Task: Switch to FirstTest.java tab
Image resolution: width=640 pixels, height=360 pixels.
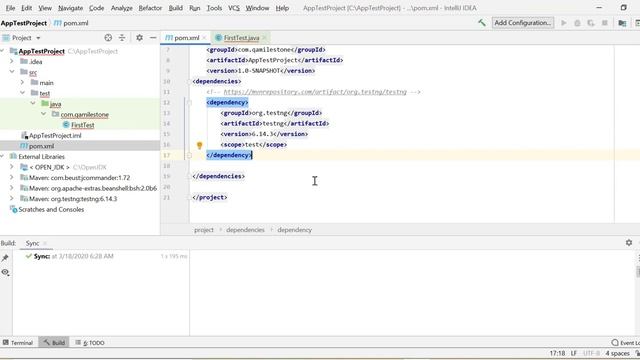Action: point(241,38)
